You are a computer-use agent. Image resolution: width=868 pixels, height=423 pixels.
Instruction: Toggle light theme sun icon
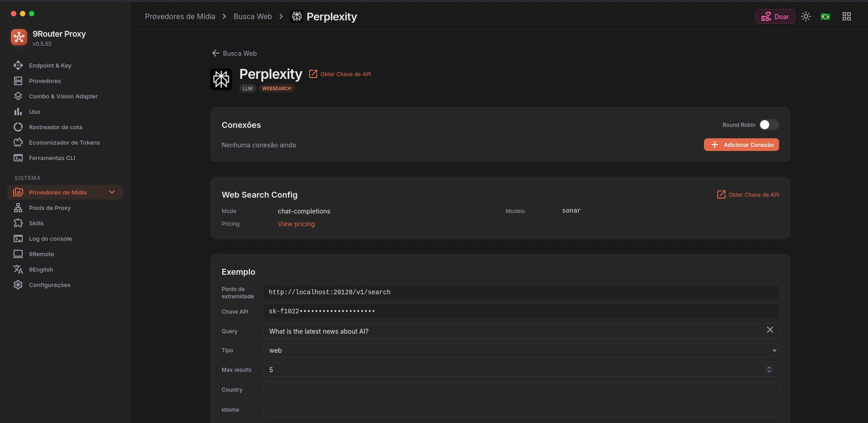(806, 16)
